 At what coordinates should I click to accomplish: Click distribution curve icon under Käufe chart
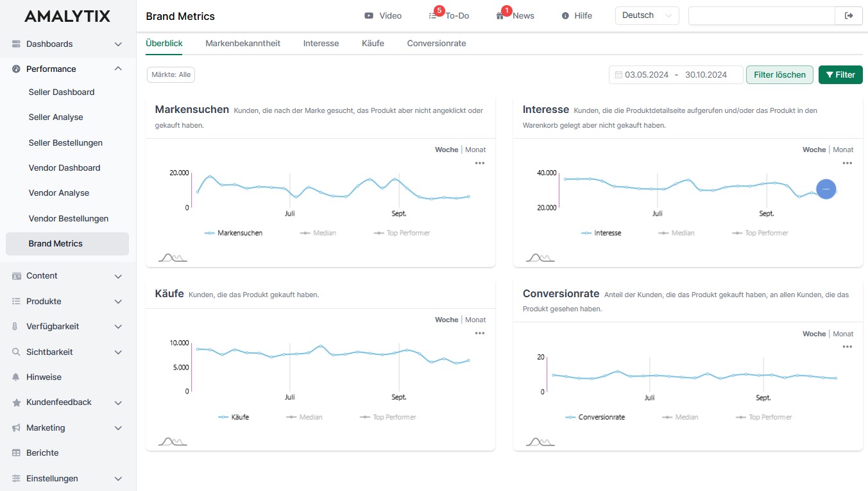(x=173, y=441)
